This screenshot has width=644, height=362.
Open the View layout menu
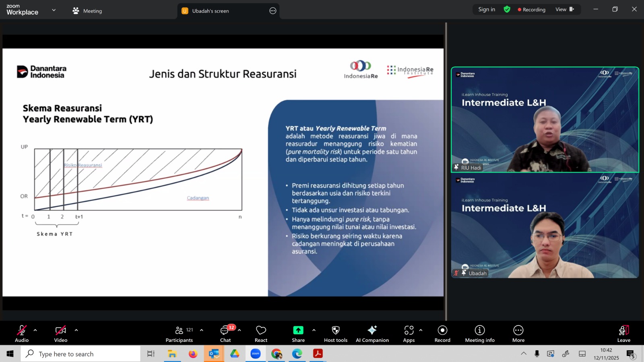pos(564,9)
